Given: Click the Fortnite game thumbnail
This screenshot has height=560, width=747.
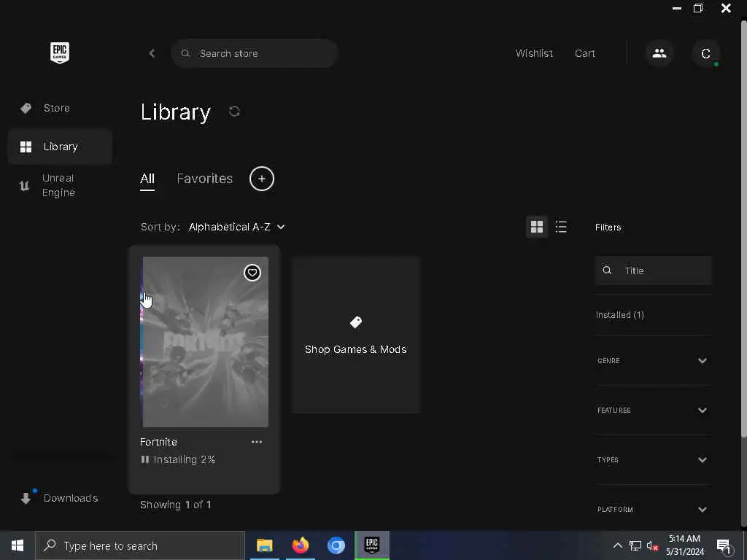Looking at the screenshot, I should point(204,342).
